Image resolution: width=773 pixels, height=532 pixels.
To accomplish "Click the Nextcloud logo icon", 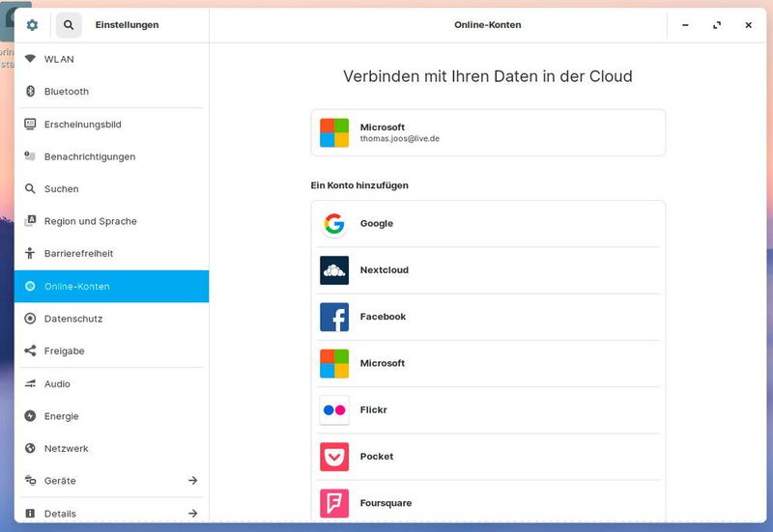I will tap(334, 270).
